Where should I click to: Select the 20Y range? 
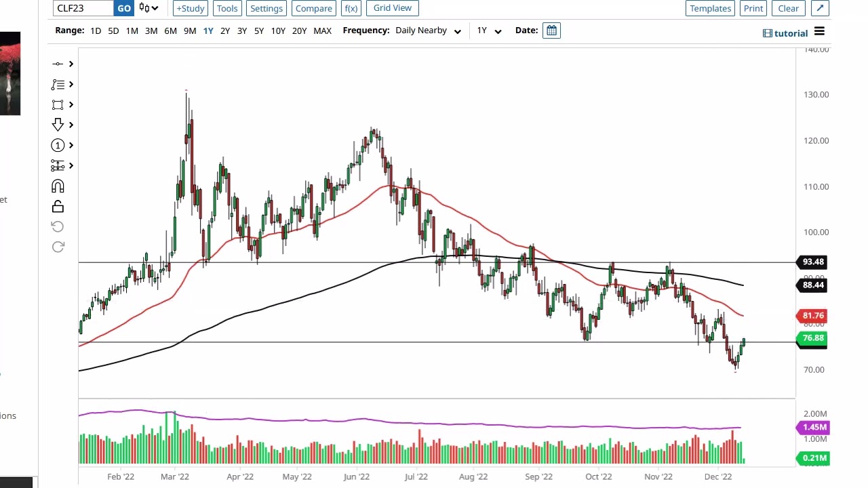(x=299, y=30)
